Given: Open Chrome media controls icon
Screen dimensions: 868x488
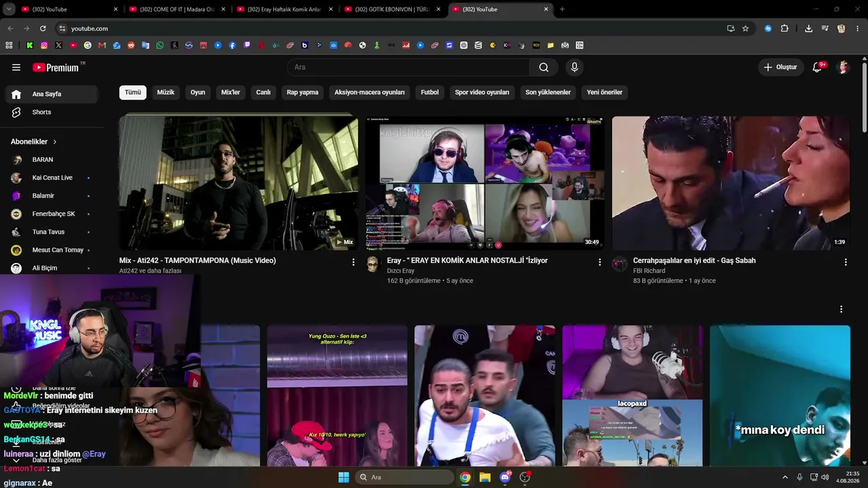Looking at the screenshot, I should point(825,28).
